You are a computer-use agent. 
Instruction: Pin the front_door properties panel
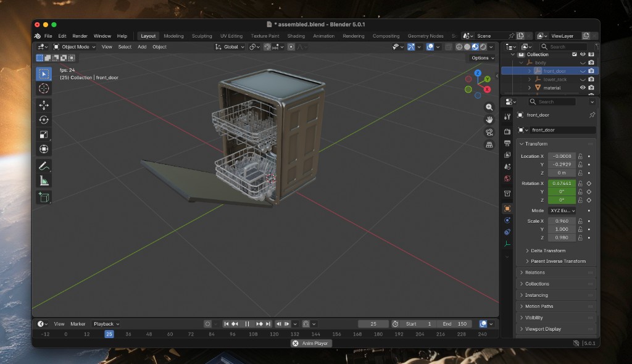(x=592, y=115)
